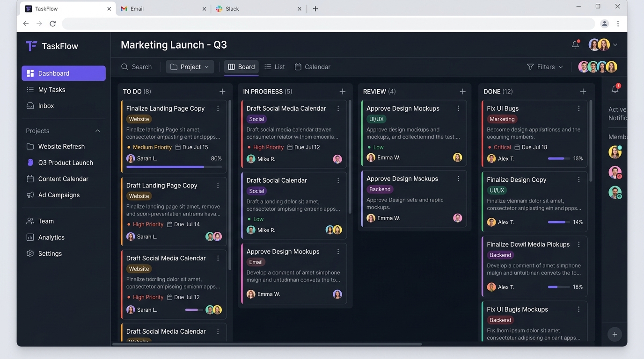Click the horizontal scrollbar below the board

(x=267, y=344)
